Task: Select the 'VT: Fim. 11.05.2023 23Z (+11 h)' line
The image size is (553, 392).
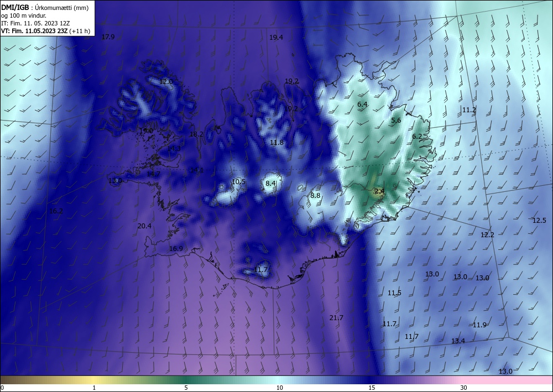Action: [x=45, y=31]
